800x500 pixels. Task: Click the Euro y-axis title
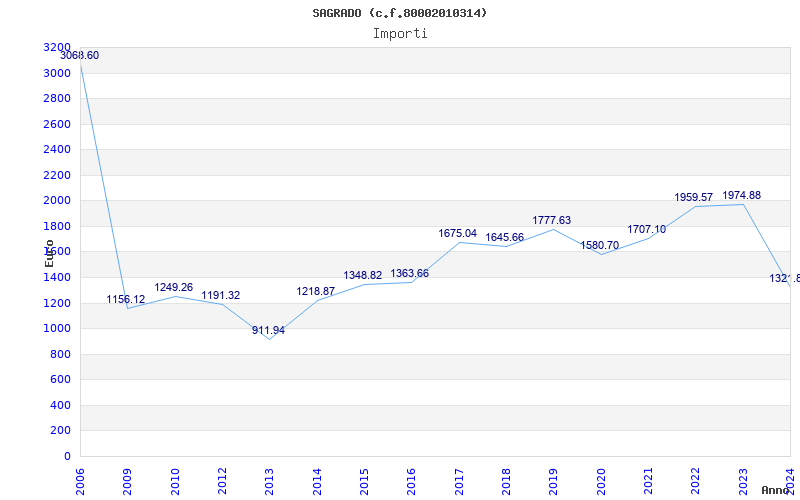pyautogui.click(x=49, y=253)
